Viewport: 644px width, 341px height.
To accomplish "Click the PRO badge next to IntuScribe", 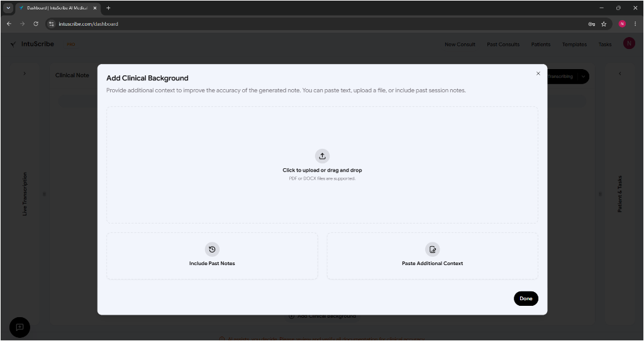I will [x=71, y=45].
